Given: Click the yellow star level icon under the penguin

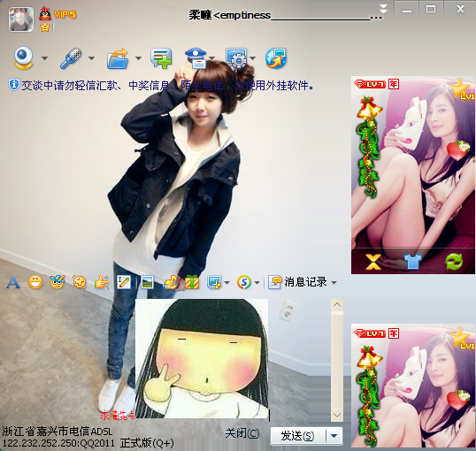Looking at the screenshot, I should tap(45, 27).
